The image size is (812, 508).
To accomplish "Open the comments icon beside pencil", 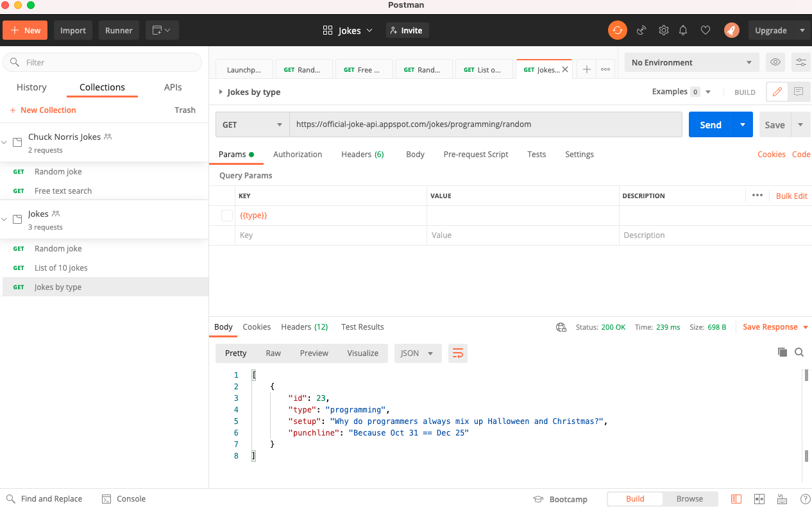I will pos(799,92).
